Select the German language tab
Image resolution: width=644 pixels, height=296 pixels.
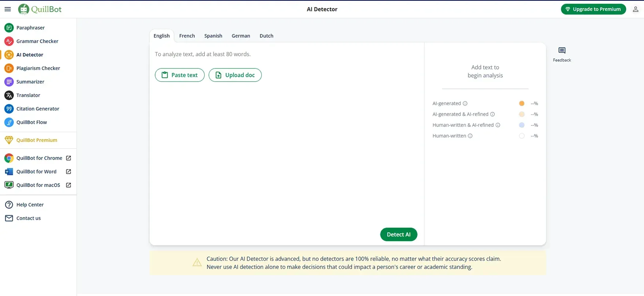(240, 36)
